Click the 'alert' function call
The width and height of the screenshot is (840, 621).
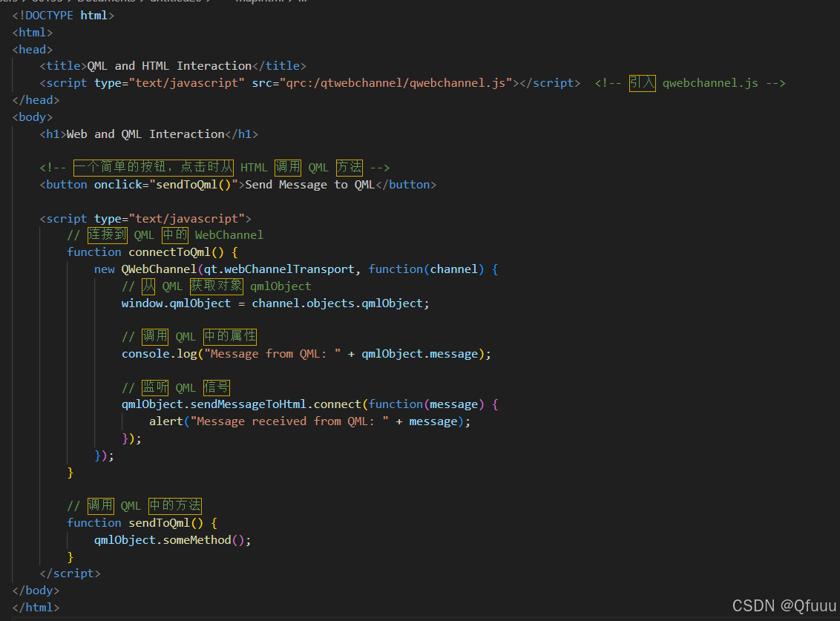[166, 421]
